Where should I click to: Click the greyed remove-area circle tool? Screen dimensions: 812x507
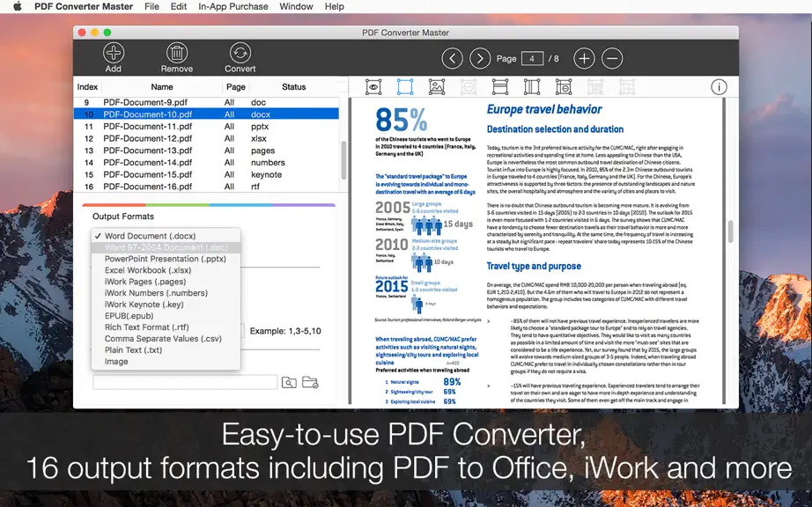point(469,87)
